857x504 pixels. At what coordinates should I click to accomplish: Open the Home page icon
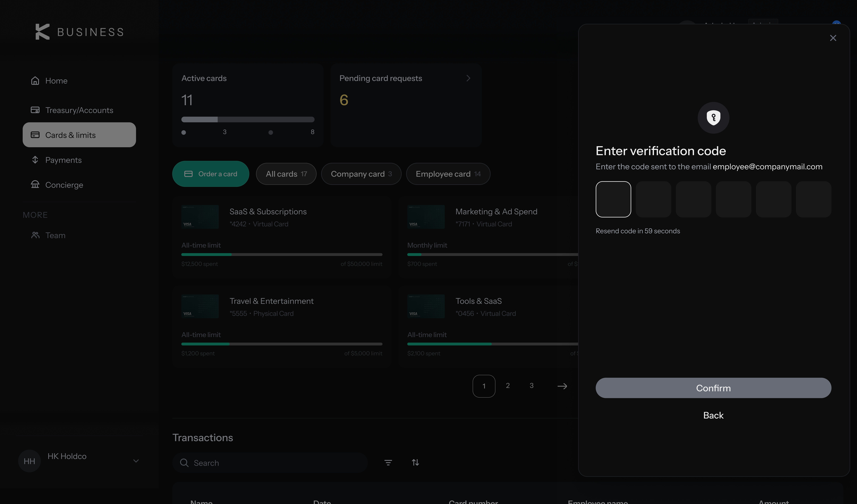35,81
